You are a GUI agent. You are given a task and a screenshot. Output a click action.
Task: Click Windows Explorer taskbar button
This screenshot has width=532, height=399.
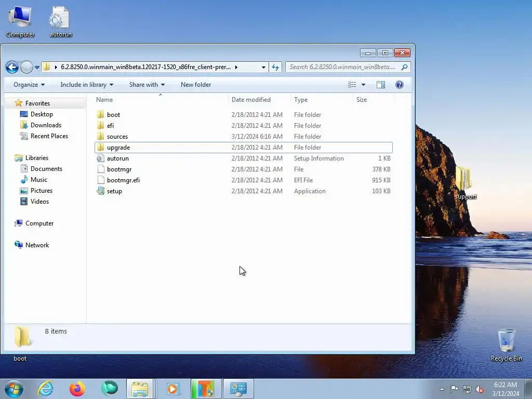coord(140,389)
